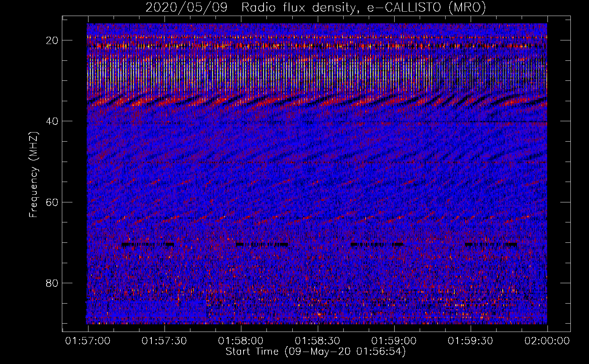
Task: Click the plot title '2020/05/09 Radio flux density, e-CALLISTO (MRO)'
Action: click(x=316, y=7)
